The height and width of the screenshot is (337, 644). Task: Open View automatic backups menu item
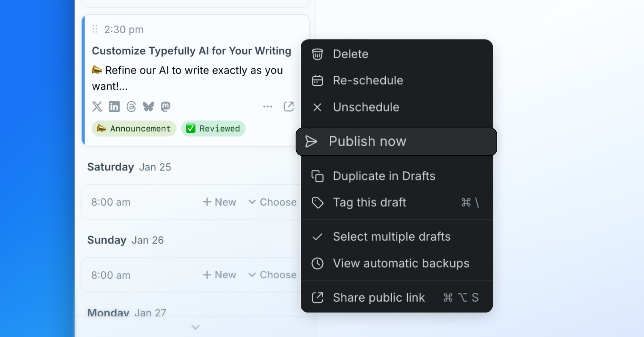point(397,264)
